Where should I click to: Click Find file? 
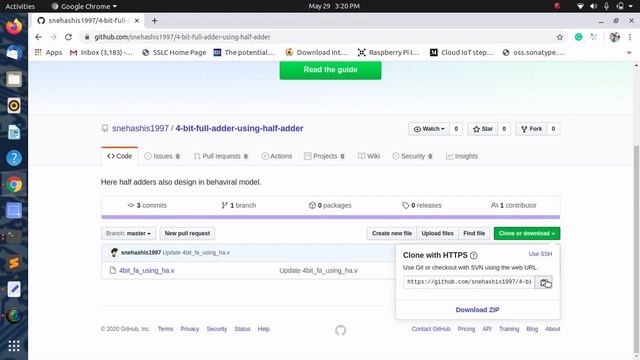pos(474,233)
